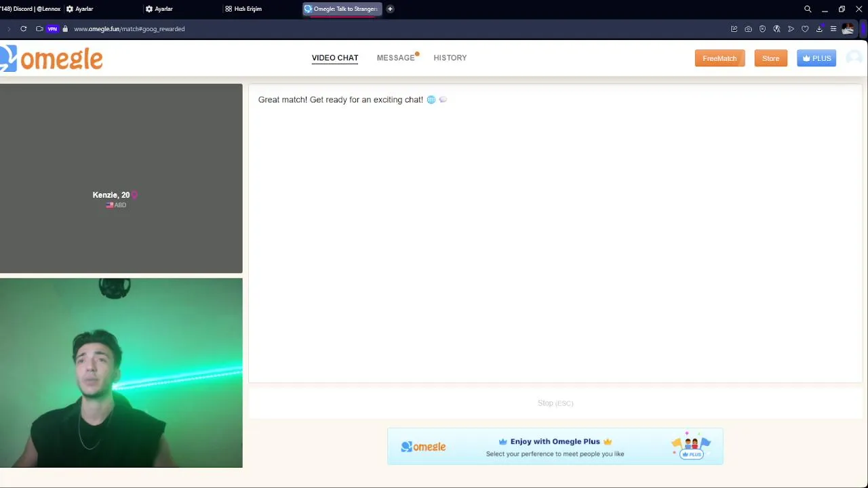Click the FreeMatch button
The width and height of the screenshot is (868, 488).
719,58
